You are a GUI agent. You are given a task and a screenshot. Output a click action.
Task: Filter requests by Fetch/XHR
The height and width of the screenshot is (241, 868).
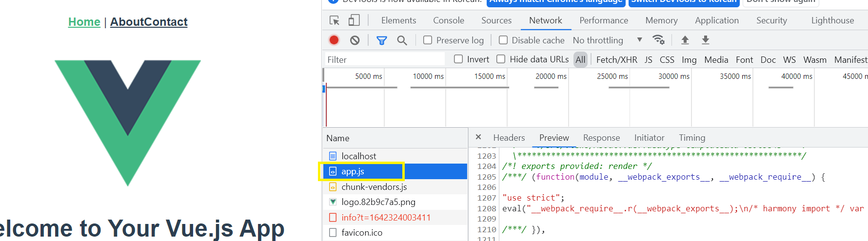[x=616, y=59]
